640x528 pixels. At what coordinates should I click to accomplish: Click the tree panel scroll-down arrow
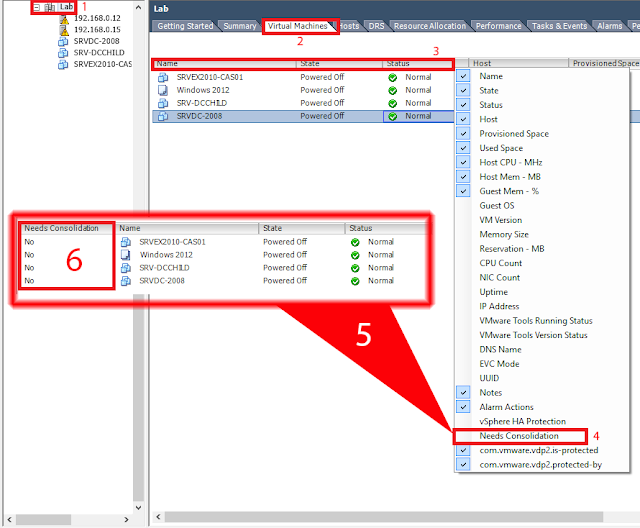[139, 508]
